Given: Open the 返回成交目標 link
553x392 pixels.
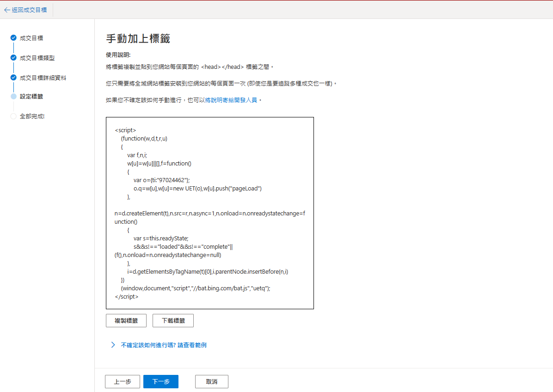Looking at the screenshot, I should point(29,10).
